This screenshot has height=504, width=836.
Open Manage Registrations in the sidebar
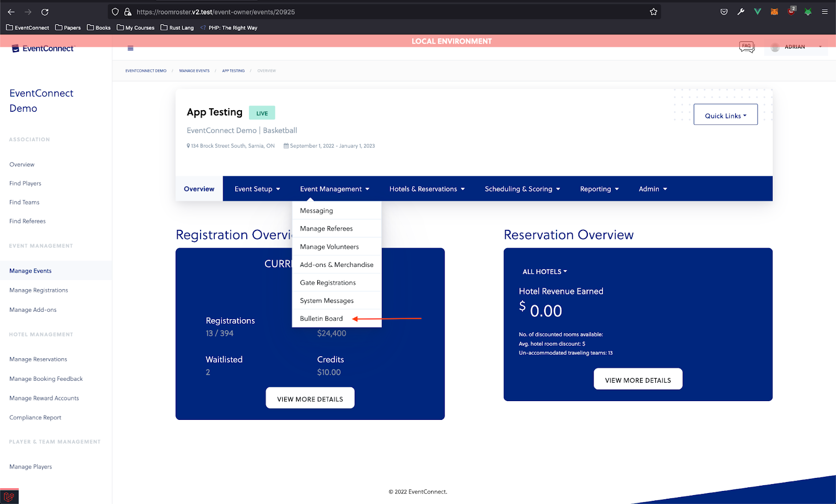[39, 290]
